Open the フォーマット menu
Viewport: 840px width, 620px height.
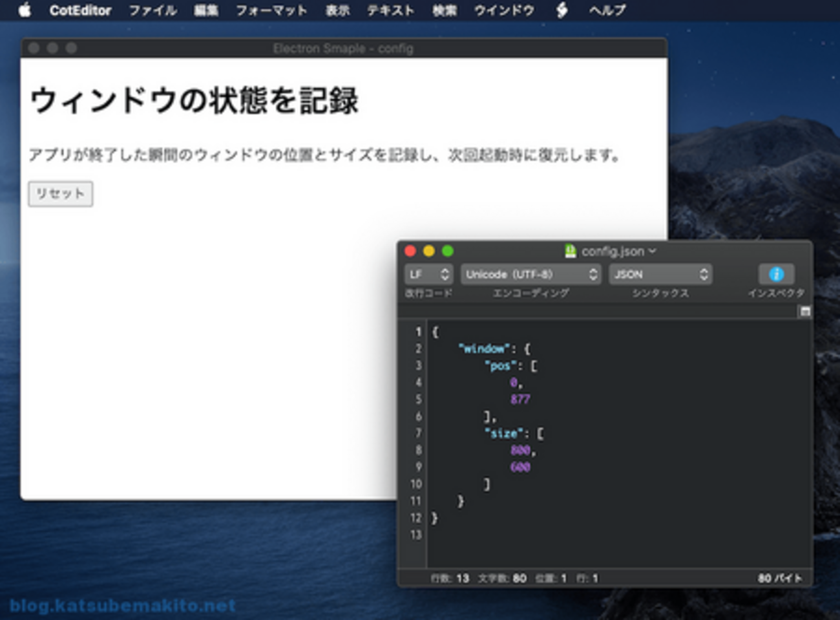tap(271, 11)
